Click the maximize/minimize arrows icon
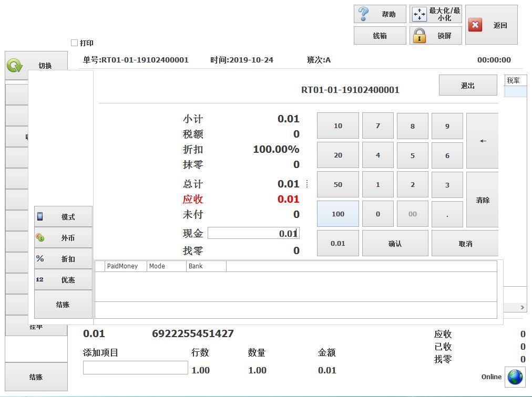The width and height of the screenshot is (532, 397). tap(419, 14)
